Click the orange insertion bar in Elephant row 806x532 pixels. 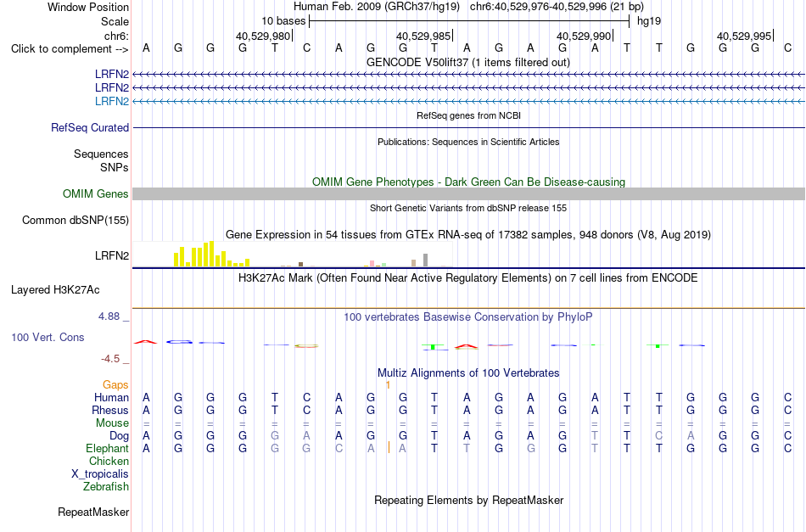tap(389, 447)
